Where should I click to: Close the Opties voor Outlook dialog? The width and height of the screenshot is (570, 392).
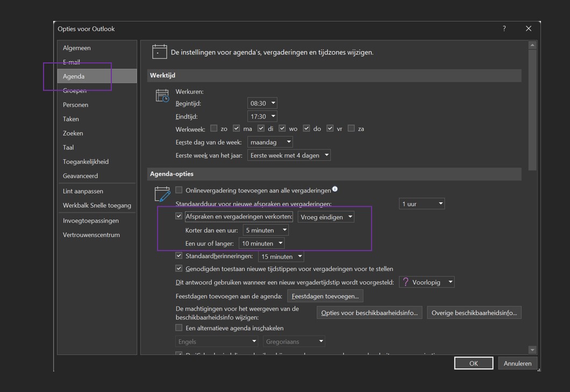[x=529, y=28]
